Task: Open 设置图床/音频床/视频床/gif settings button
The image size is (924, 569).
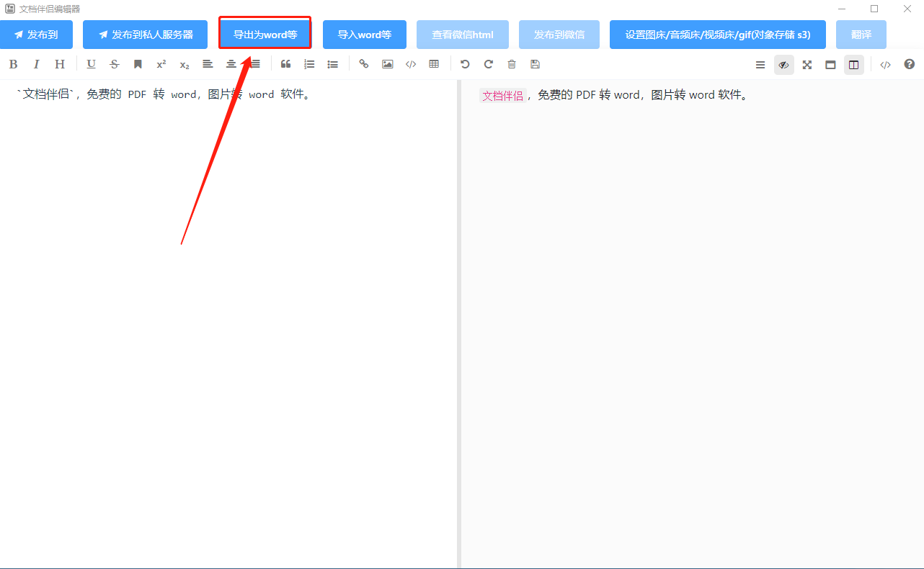Action: (x=718, y=35)
